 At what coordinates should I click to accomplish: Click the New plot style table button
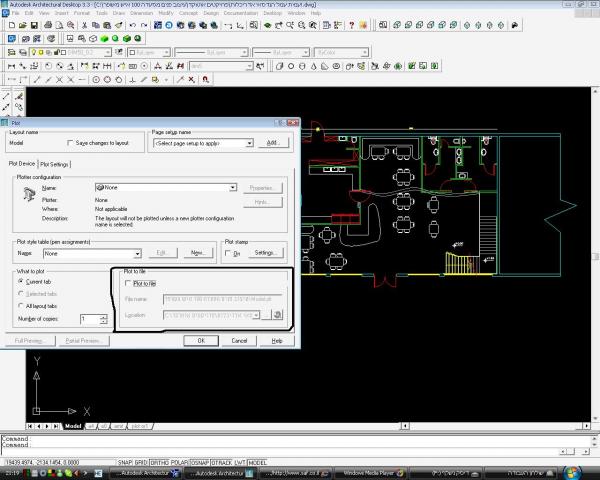(198, 253)
